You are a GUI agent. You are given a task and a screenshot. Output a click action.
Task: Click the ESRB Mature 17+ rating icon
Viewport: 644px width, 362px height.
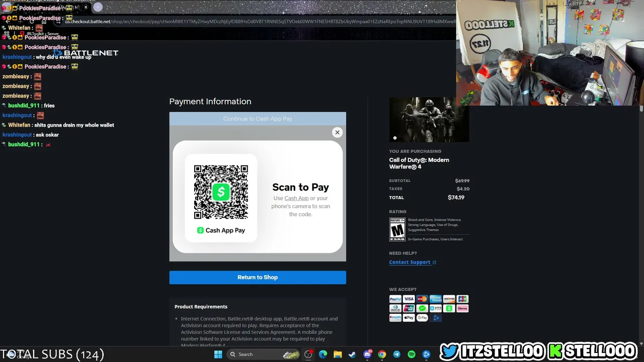pyautogui.click(x=397, y=229)
